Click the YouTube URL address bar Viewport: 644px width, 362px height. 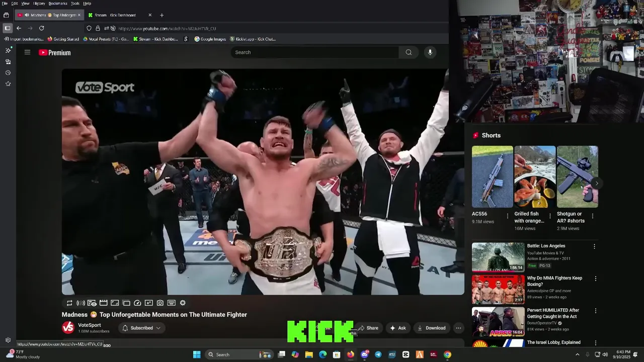click(x=265, y=28)
